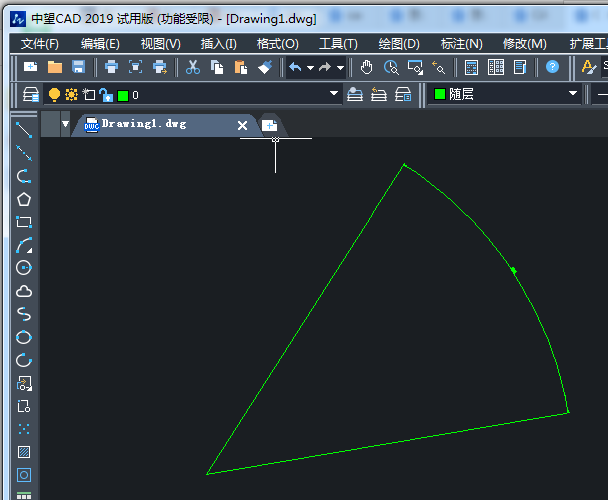
Task: Toggle layer 0 freeze sun icon
Action: (x=71, y=94)
